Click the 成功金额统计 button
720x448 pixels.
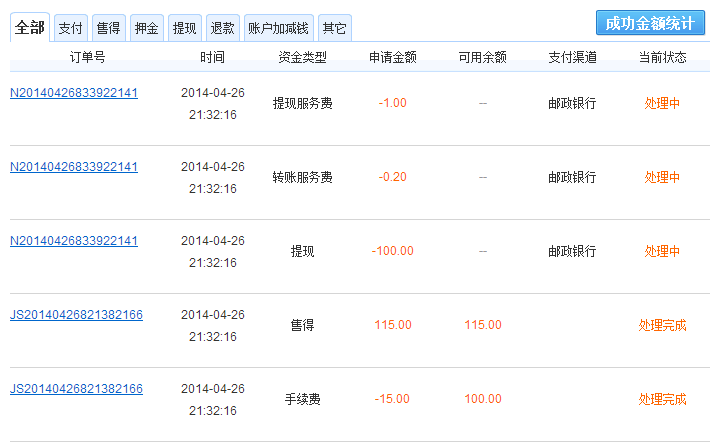(x=650, y=23)
